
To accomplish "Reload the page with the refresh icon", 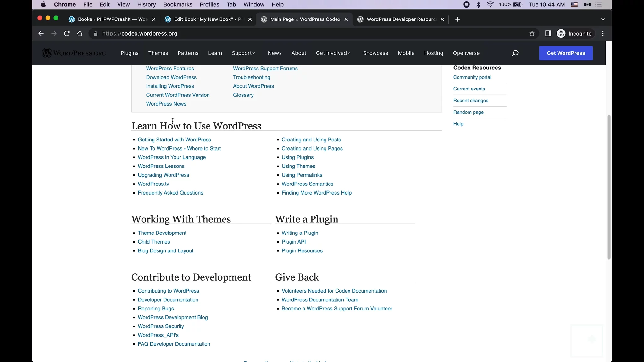I will (x=67, y=34).
